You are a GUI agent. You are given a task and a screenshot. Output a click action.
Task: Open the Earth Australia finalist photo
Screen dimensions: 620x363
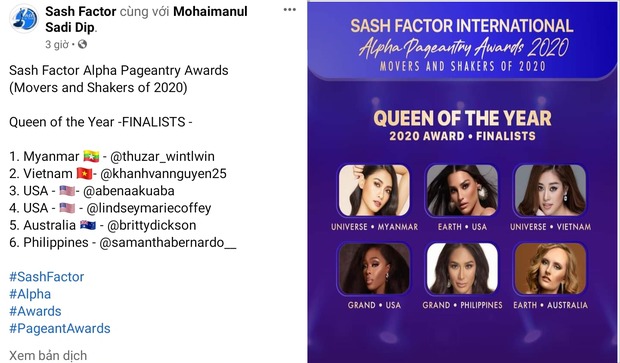[550, 268]
